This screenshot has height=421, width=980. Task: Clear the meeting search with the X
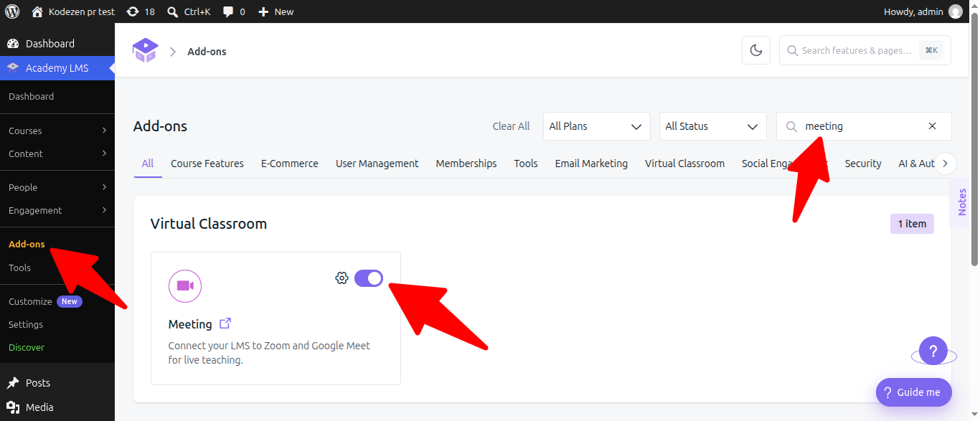pos(933,126)
